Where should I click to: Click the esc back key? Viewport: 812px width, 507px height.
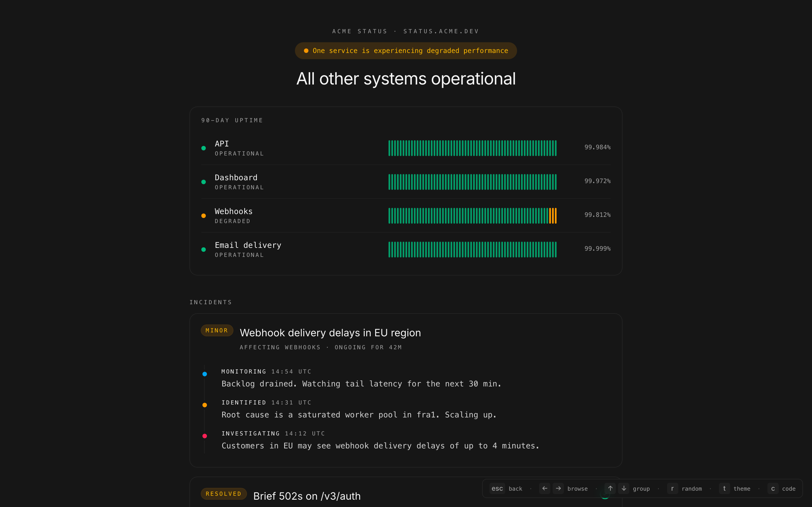(497, 489)
